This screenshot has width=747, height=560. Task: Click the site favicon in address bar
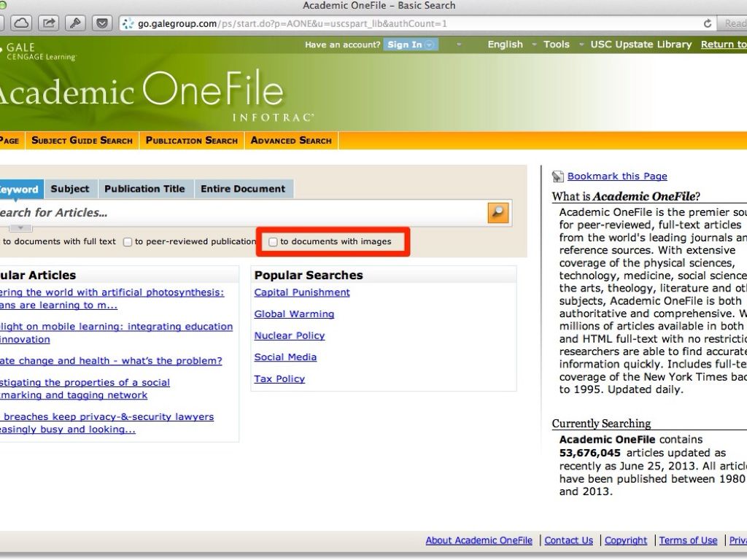pos(128,23)
